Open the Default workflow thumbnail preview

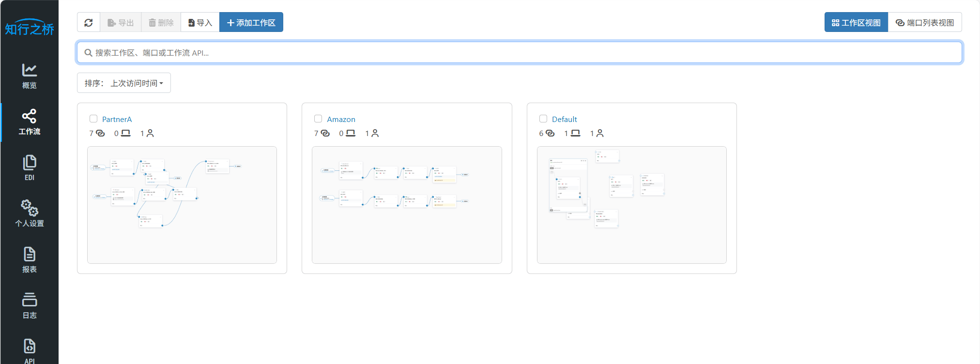pos(632,205)
